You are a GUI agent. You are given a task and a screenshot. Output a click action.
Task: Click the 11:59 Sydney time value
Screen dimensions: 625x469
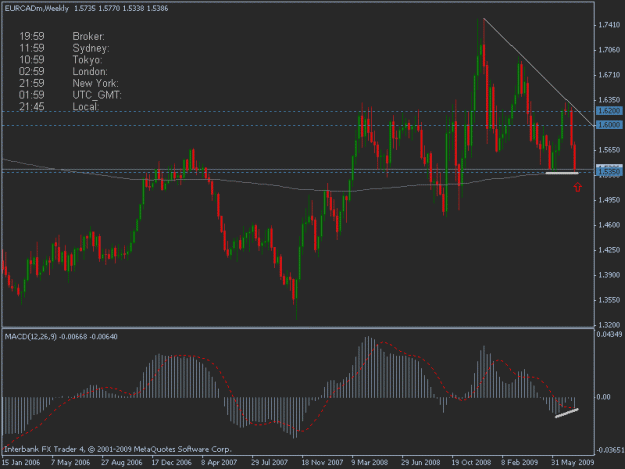pos(32,48)
